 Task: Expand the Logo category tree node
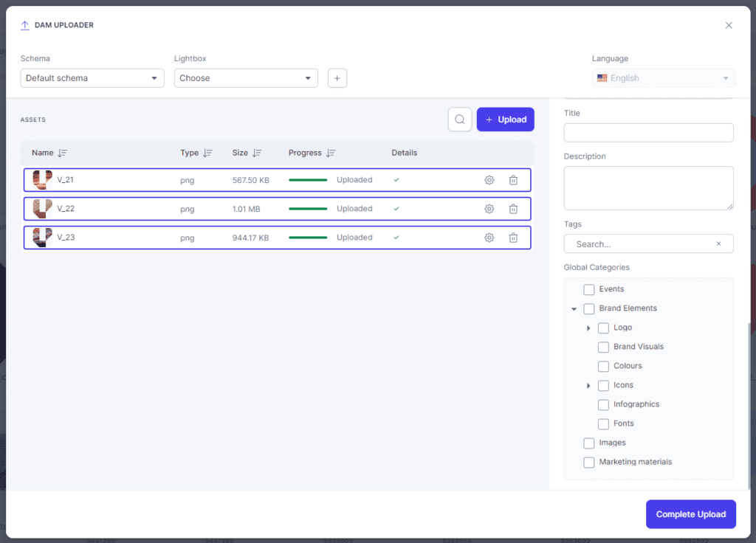(x=588, y=328)
